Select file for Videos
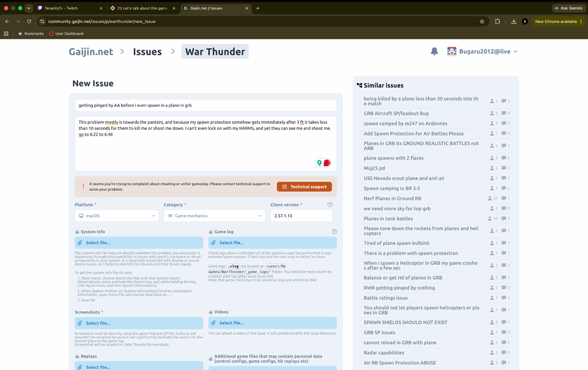 tap(272, 323)
